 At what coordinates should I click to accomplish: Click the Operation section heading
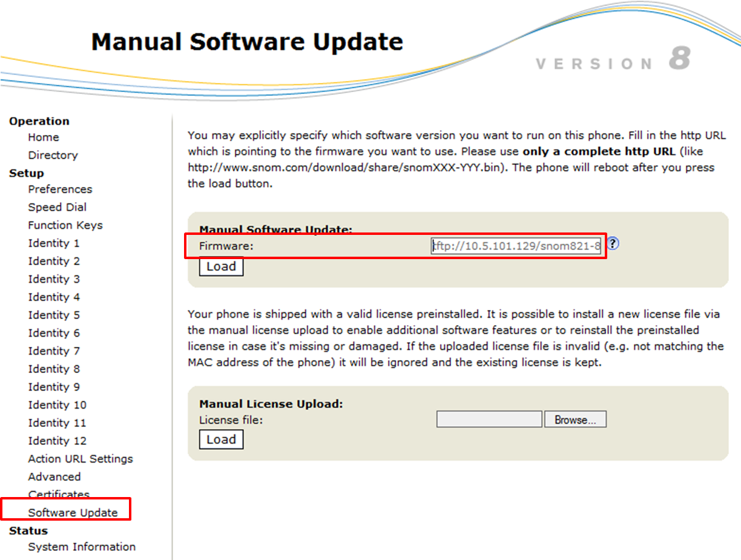point(39,121)
